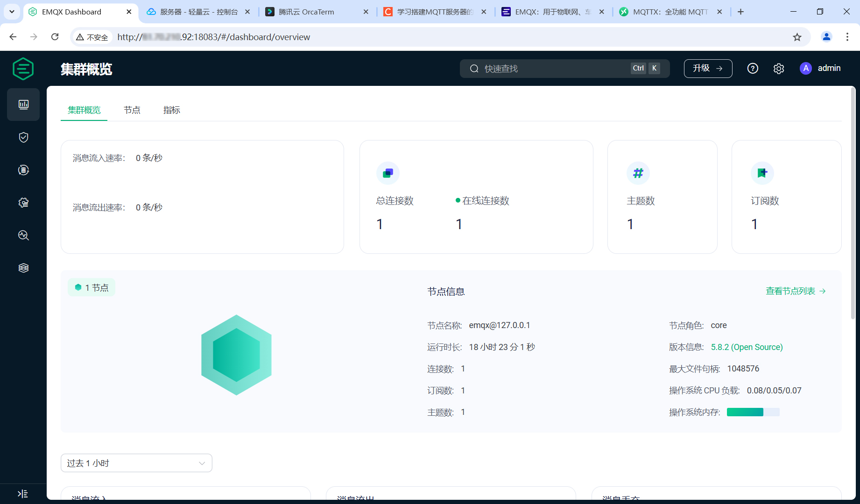Open the monitoring dashboard sidebar icon
This screenshot has width=860, height=504.
click(23, 105)
